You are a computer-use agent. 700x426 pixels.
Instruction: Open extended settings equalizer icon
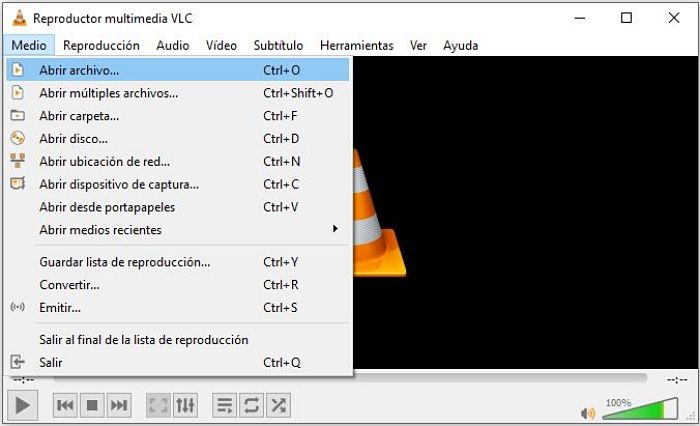[x=185, y=405]
